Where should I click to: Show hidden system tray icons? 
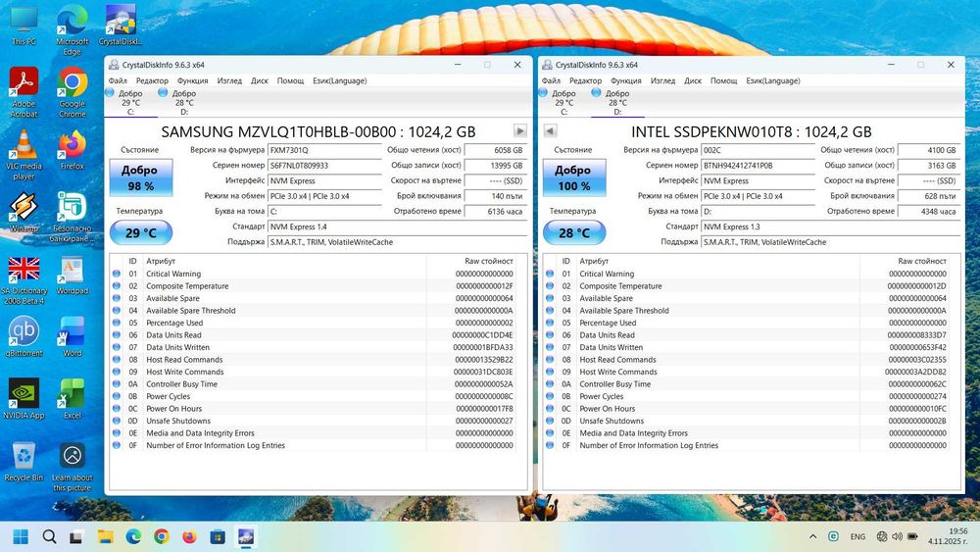tap(812, 536)
